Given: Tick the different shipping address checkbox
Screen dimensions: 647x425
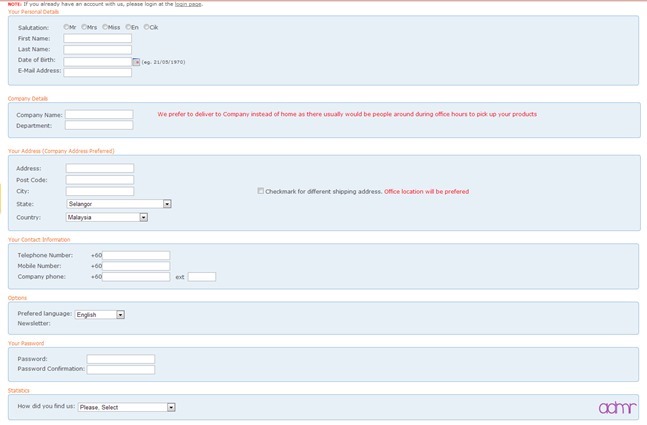Looking at the screenshot, I should [260, 191].
